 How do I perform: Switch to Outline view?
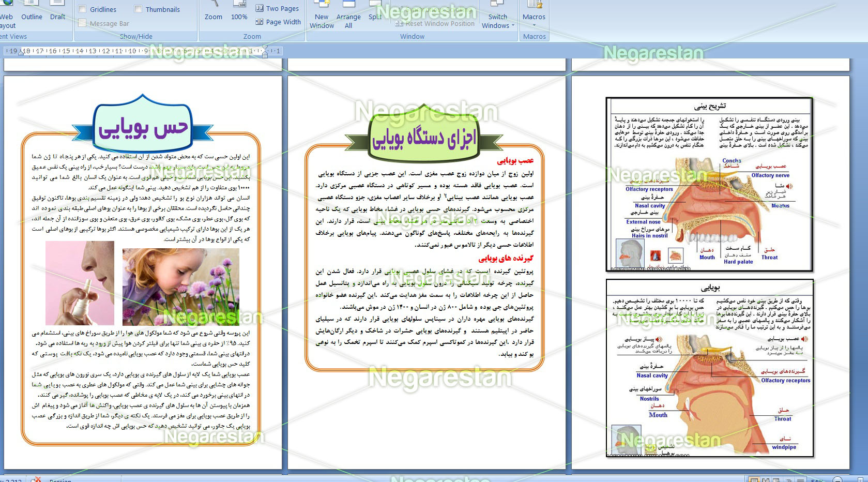tap(32, 11)
